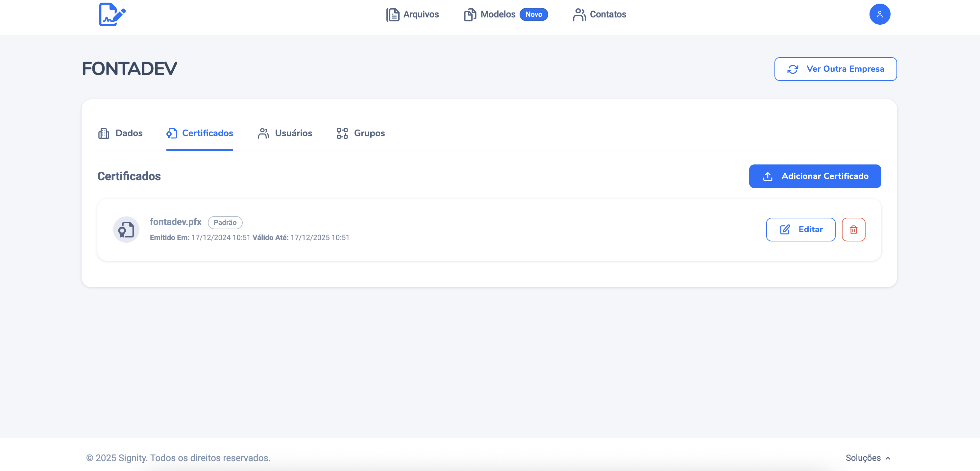The height and width of the screenshot is (471, 980).
Task: Click the Padrão badge on certificate
Action: [225, 222]
